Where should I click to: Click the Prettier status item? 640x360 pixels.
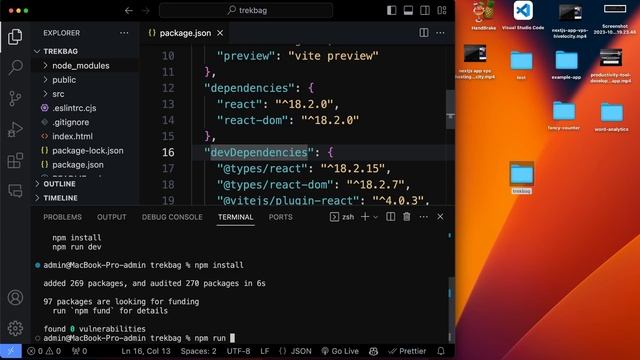click(x=407, y=351)
